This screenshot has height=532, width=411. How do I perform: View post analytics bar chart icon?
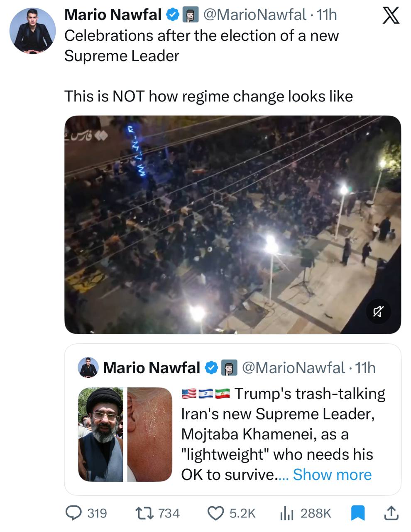click(287, 513)
